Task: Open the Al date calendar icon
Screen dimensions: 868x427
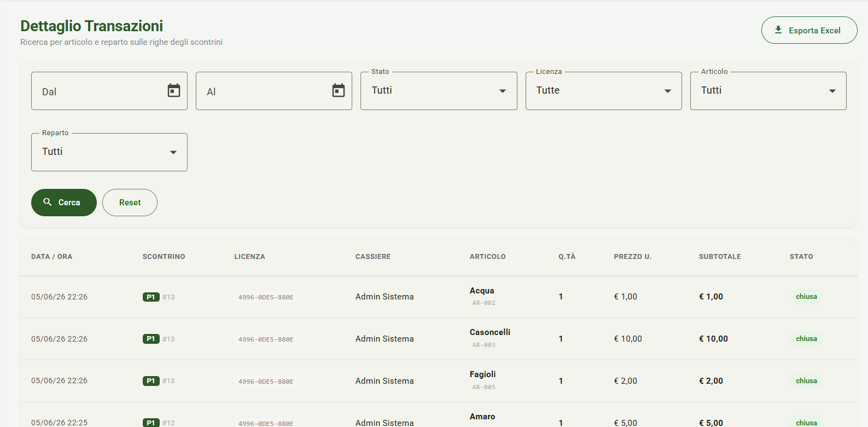Action: [339, 90]
